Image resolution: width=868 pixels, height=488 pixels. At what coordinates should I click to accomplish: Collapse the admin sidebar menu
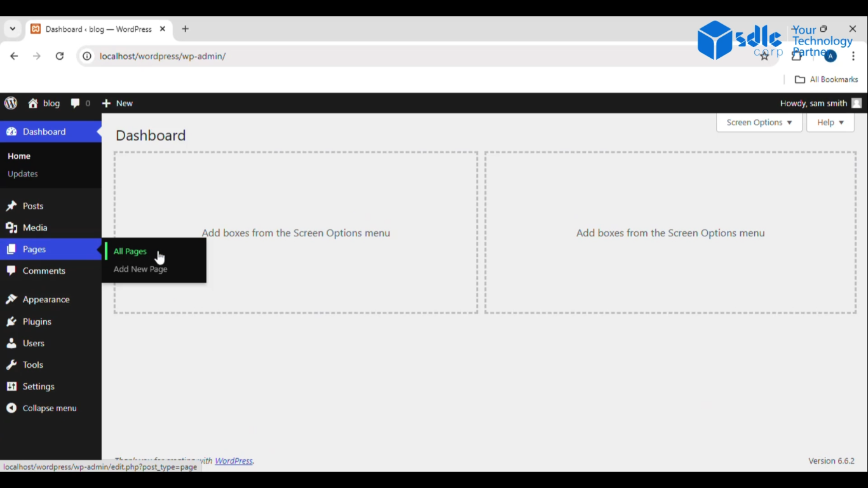51,408
